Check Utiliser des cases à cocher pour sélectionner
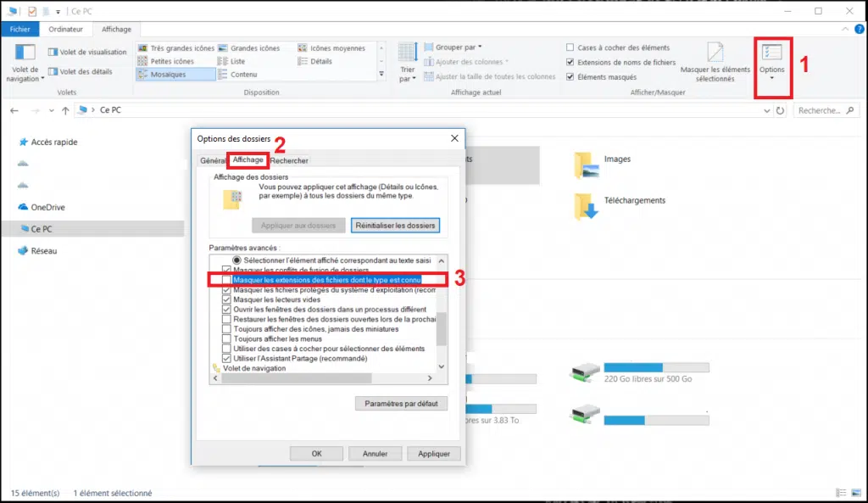This screenshot has width=868, height=503. tap(226, 349)
